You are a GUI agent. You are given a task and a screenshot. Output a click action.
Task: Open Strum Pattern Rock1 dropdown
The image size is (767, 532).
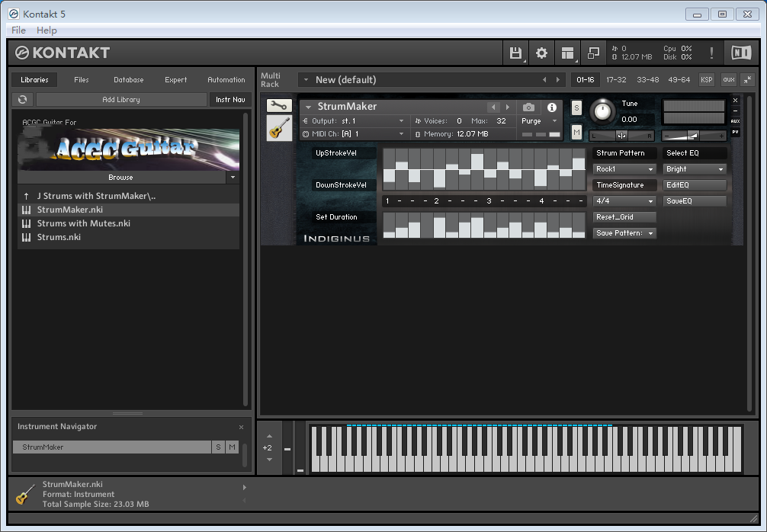click(624, 169)
